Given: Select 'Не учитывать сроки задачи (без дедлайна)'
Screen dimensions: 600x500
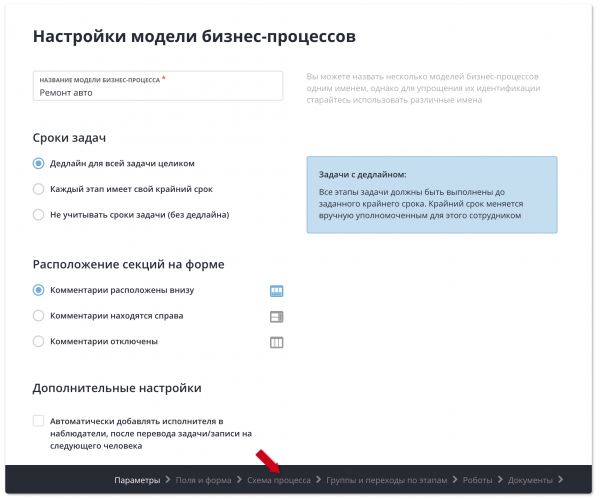Looking at the screenshot, I should tap(39, 215).
